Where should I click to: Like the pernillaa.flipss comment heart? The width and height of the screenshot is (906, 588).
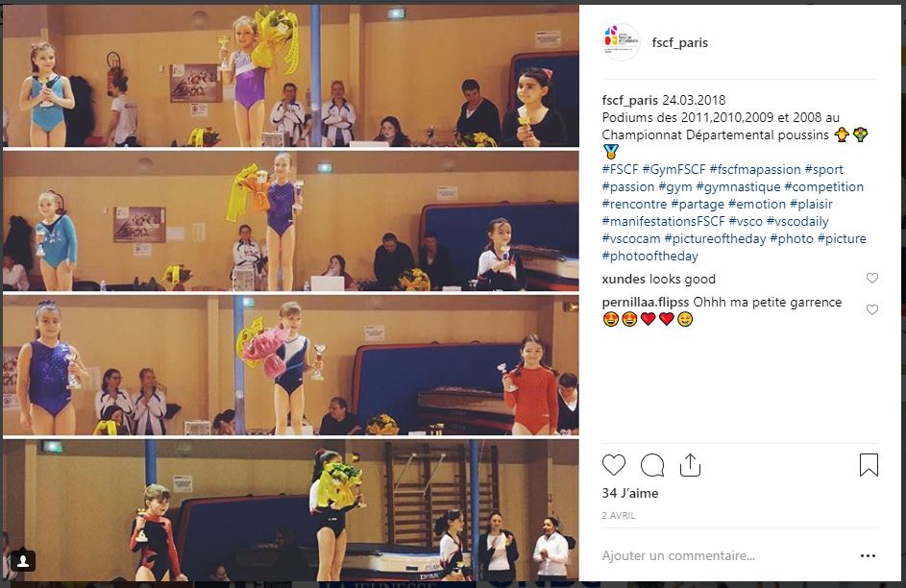pyautogui.click(x=872, y=309)
